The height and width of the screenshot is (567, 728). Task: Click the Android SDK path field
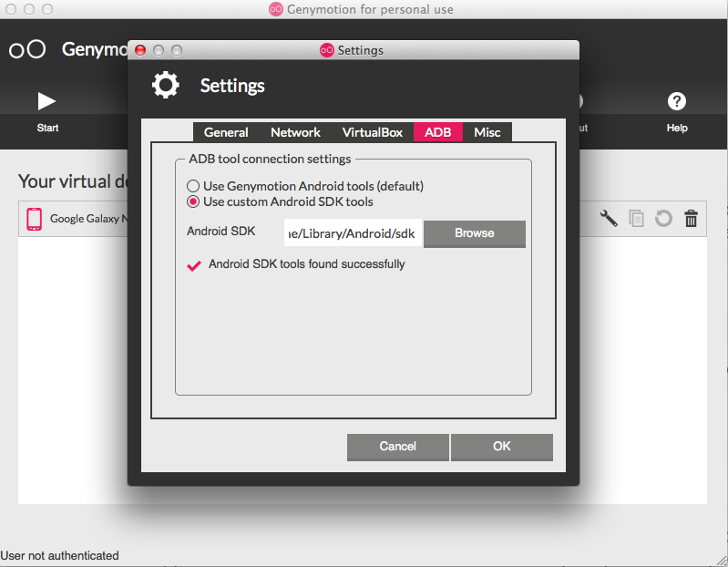coord(353,233)
